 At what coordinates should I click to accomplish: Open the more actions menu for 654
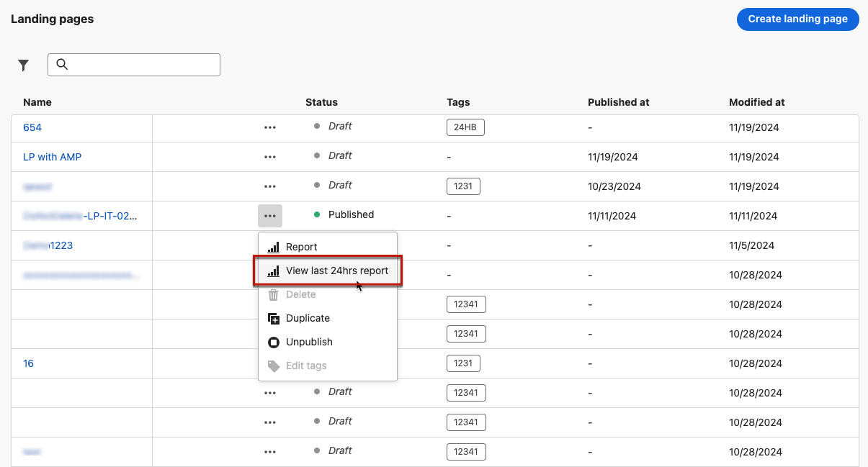point(270,127)
